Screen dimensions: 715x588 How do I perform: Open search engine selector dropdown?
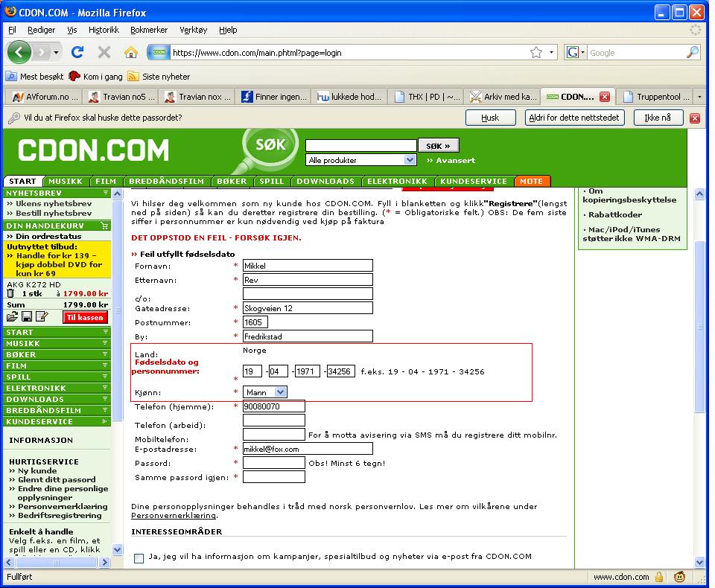576,52
